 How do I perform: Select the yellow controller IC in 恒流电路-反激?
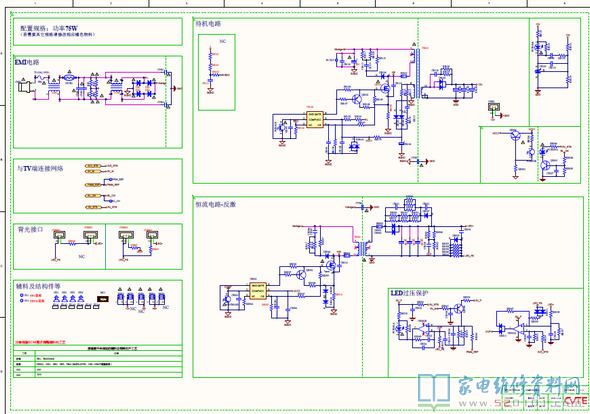[x=258, y=291]
